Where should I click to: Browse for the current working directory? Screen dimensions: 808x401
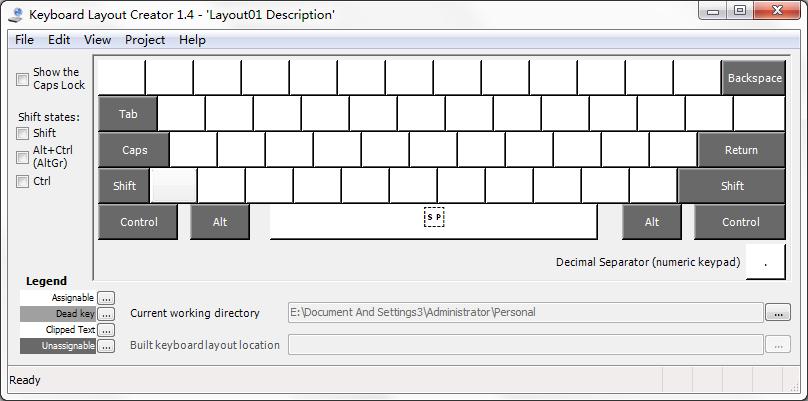click(x=778, y=313)
